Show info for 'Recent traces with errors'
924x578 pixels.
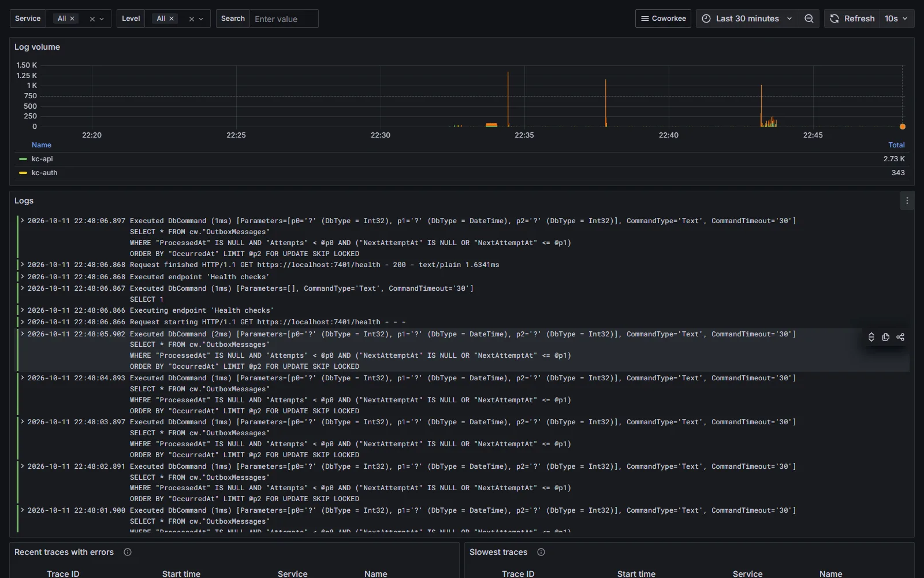128,552
